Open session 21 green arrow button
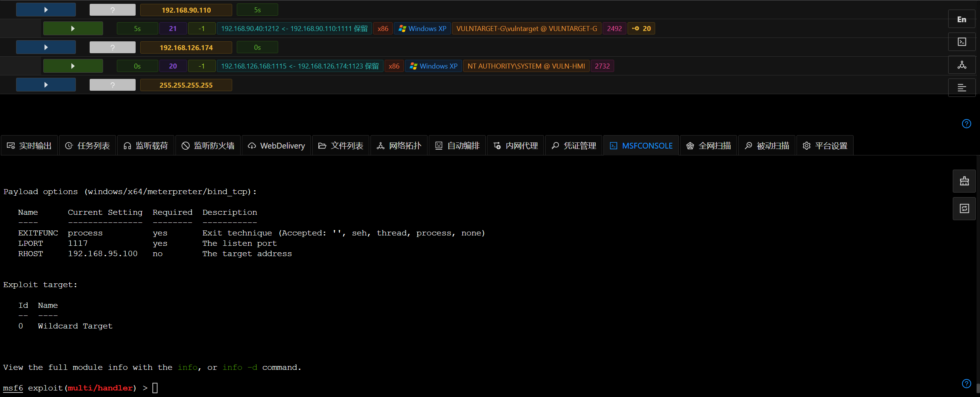 73,29
